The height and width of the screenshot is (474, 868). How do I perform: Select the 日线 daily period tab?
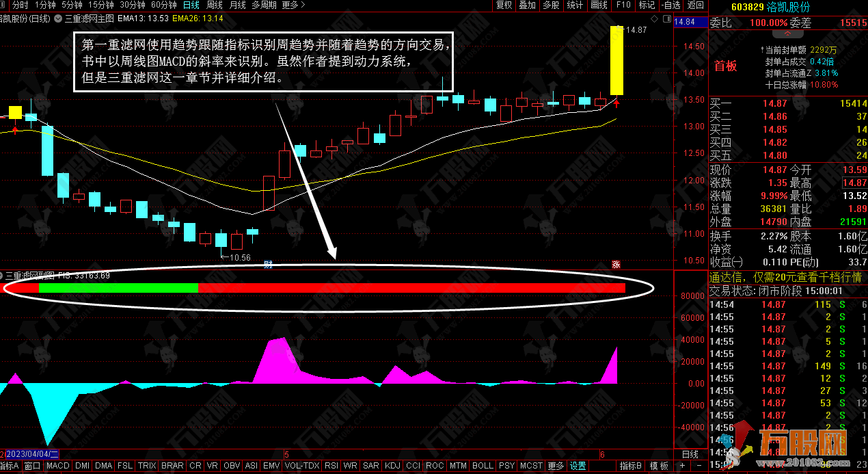[x=191, y=5]
